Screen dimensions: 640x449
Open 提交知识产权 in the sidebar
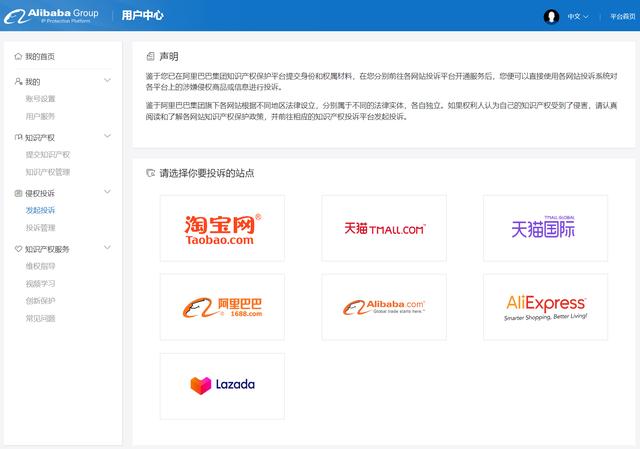pyautogui.click(x=48, y=155)
